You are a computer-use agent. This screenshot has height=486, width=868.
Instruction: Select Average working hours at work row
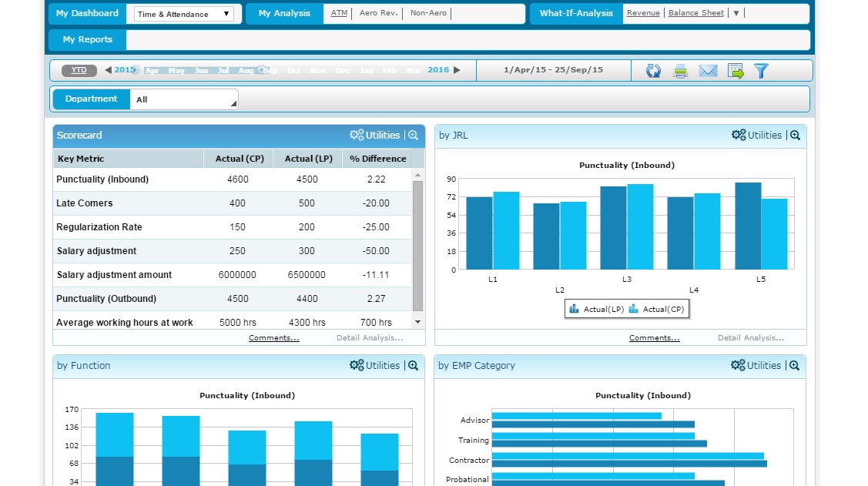233,320
